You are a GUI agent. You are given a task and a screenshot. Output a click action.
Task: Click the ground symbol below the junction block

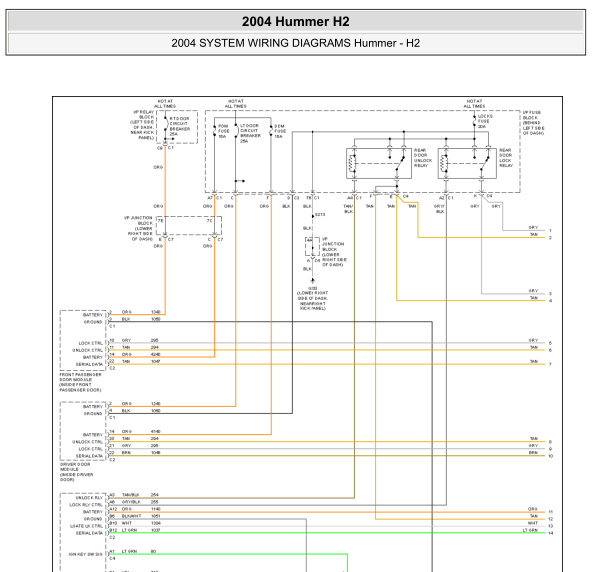tap(313, 281)
